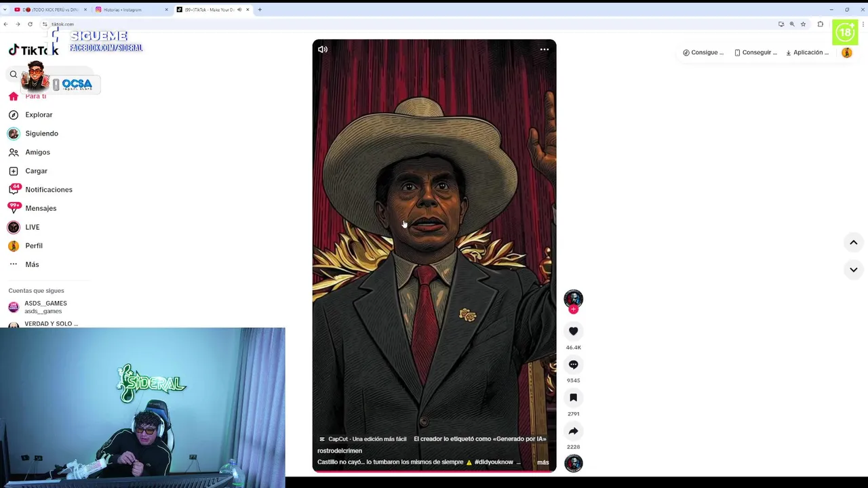The image size is (868, 488).
Task: Click the people icon next to Amigos
Action: pos(14,152)
